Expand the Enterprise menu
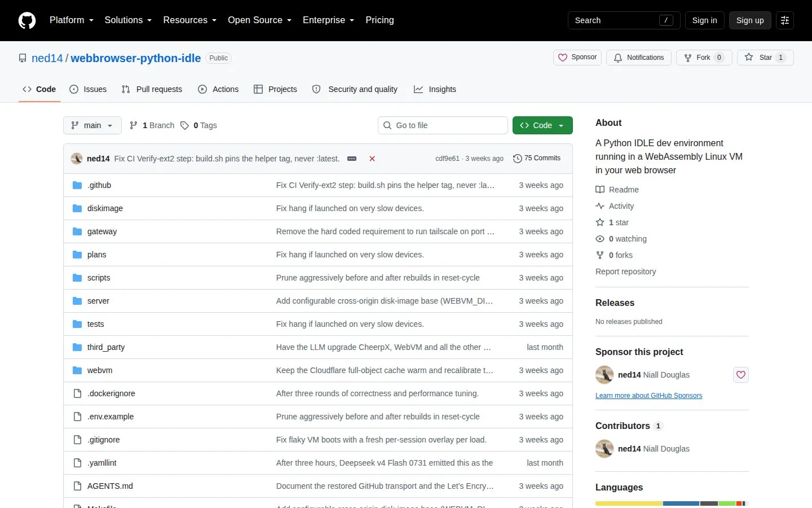 tap(329, 20)
